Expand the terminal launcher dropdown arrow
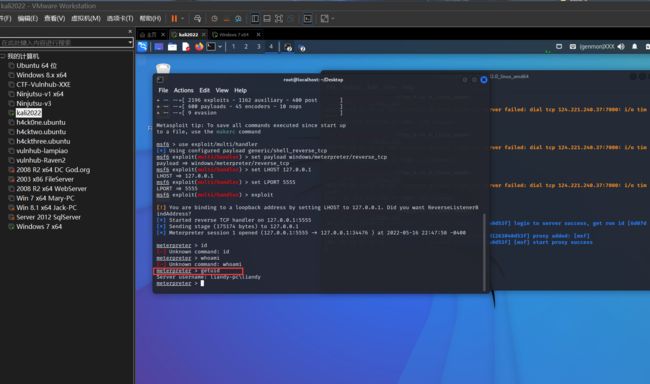 [220, 47]
